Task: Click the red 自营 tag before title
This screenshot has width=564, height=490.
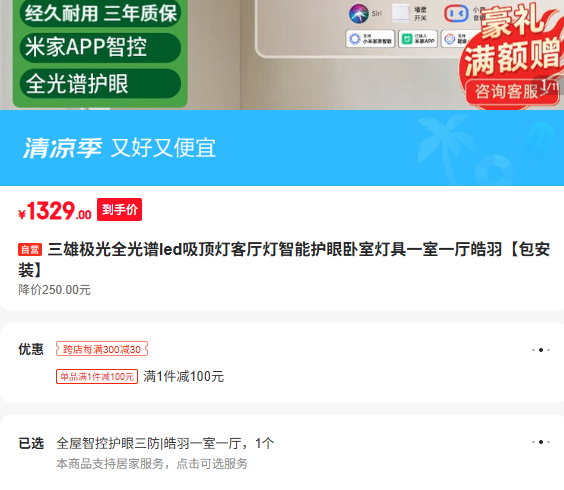Action: point(30,249)
